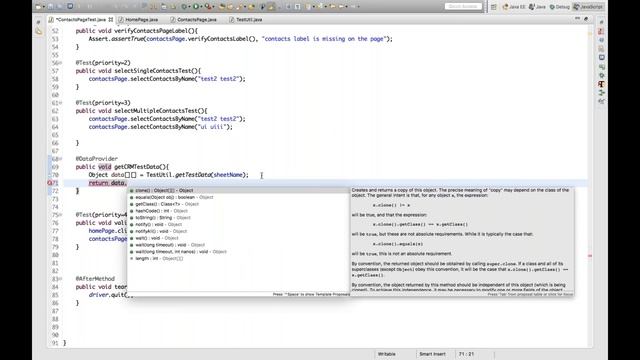Click the red-and-black T icon in right trim
This screenshot has height=360, width=640.
tap(601, 84)
